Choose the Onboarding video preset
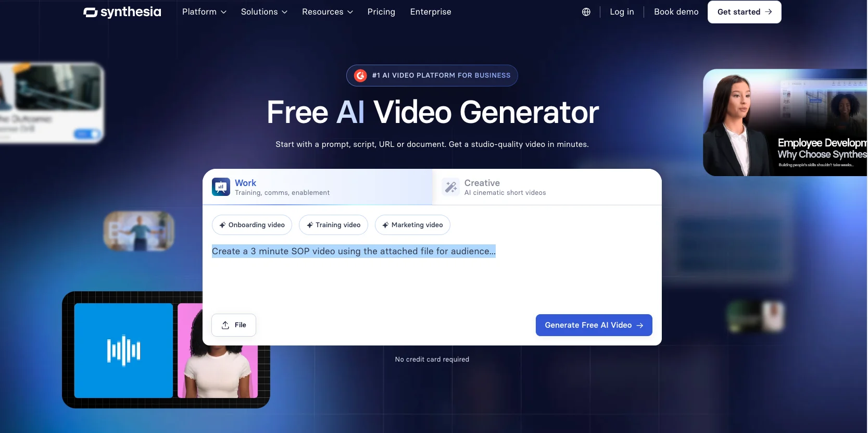Screen dimensions: 868x433 pos(252,225)
